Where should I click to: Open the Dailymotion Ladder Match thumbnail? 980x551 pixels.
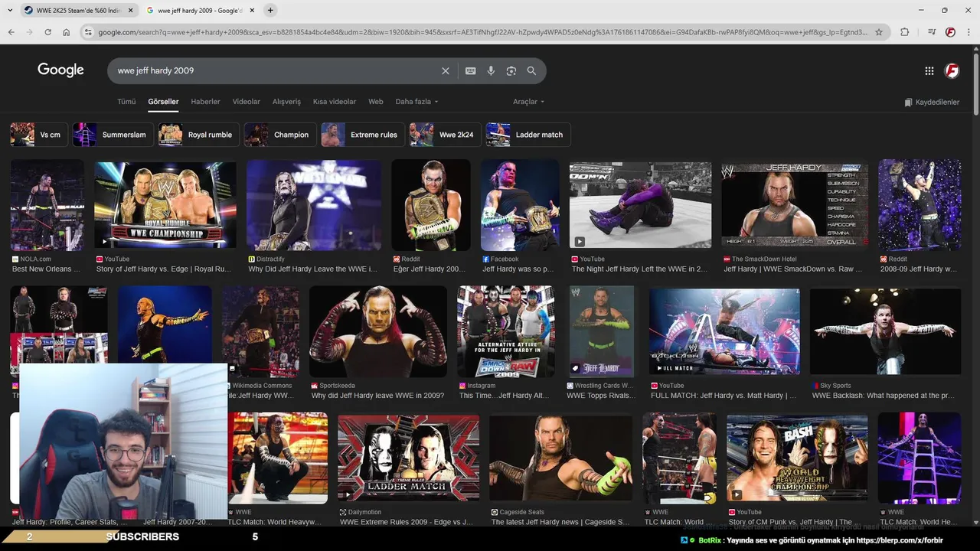pyautogui.click(x=408, y=458)
